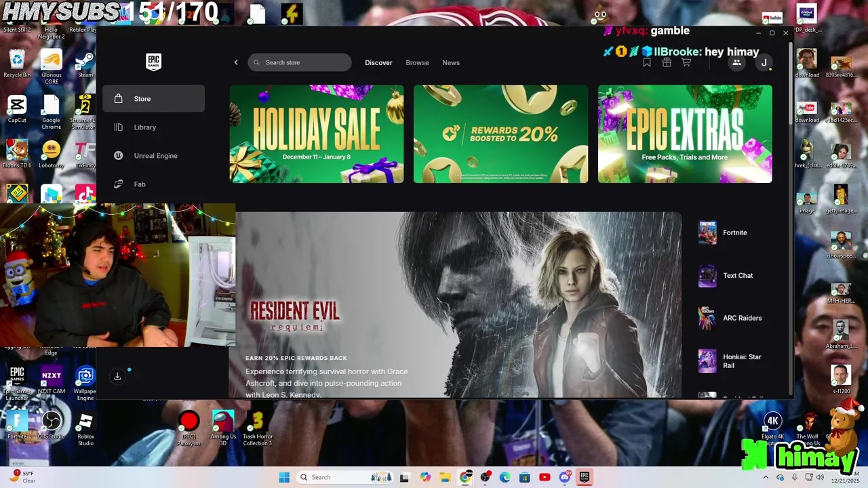Select Fortnite in the featured list

[734, 232]
